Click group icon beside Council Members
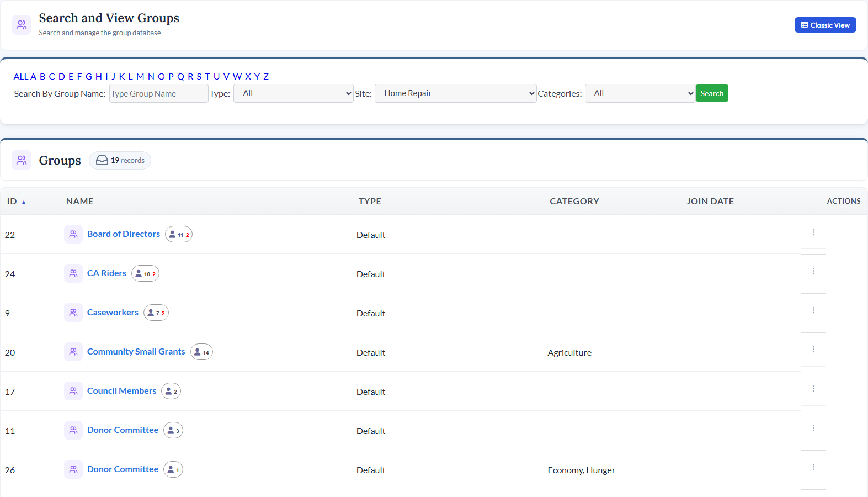 click(x=73, y=391)
